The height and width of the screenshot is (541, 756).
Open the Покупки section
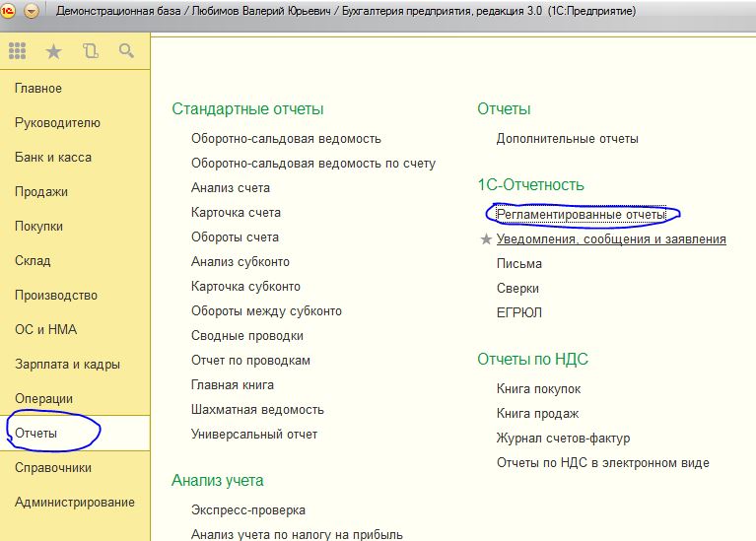click(x=38, y=226)
